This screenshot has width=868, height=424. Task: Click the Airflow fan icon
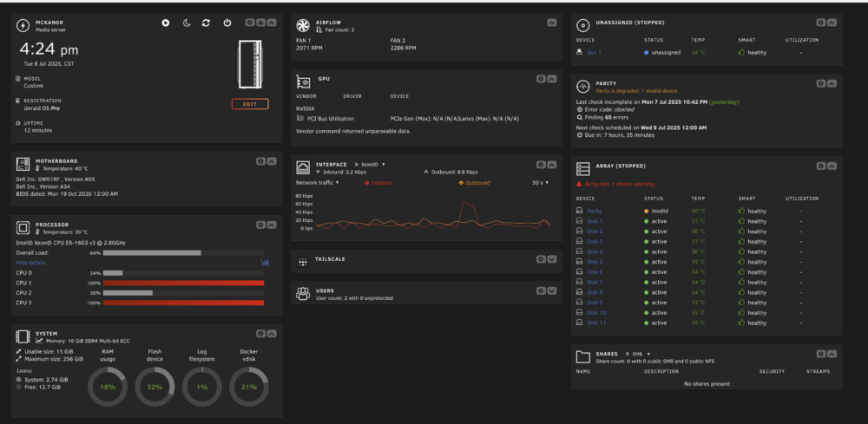(x=303, y=25)
